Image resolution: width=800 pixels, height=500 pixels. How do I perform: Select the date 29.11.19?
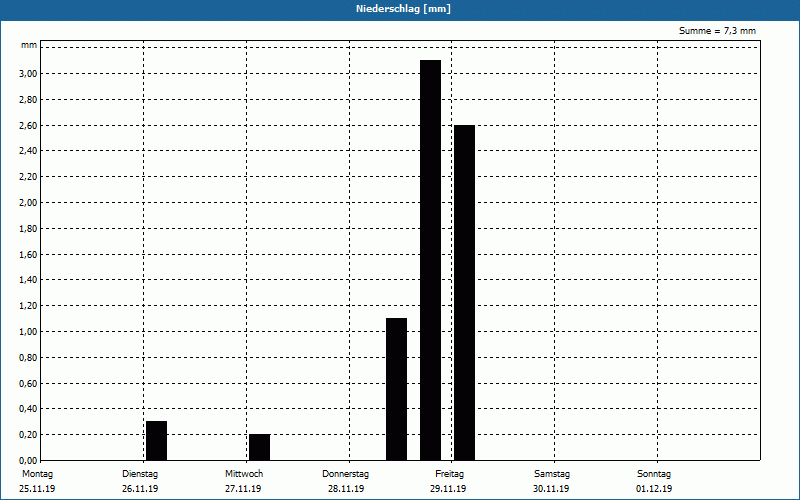(x=448, y=489)
